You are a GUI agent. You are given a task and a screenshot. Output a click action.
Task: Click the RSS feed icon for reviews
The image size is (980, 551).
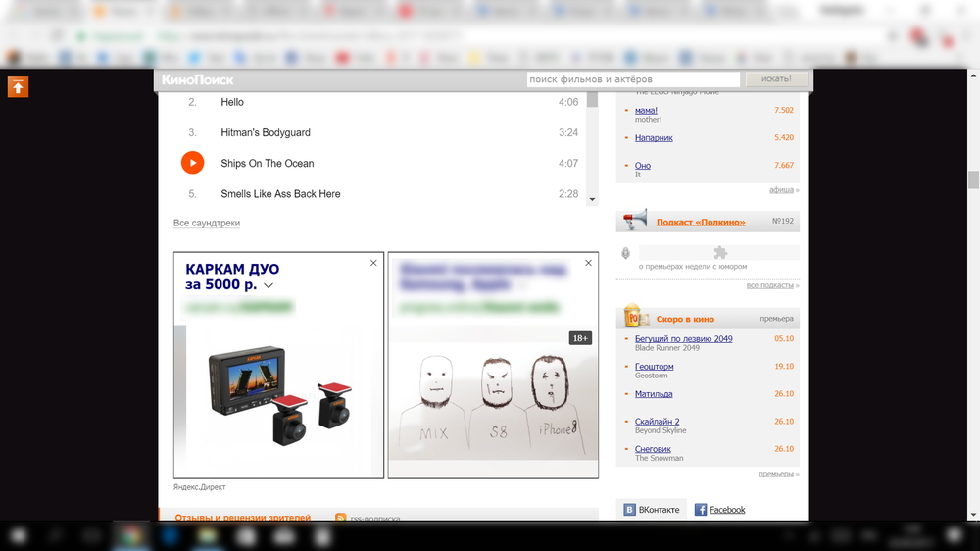[341, 518]
